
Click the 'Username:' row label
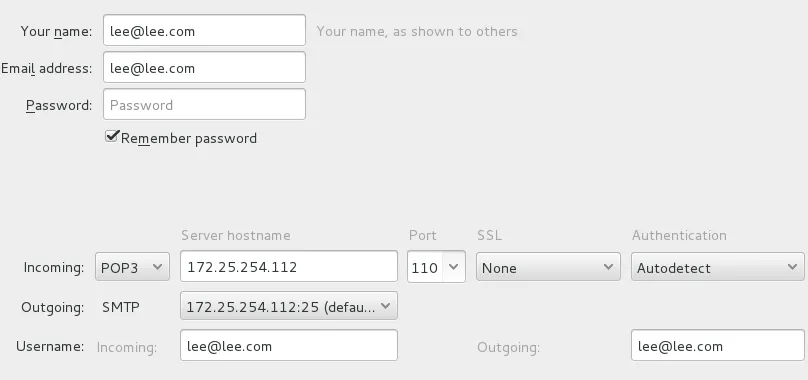50,346
